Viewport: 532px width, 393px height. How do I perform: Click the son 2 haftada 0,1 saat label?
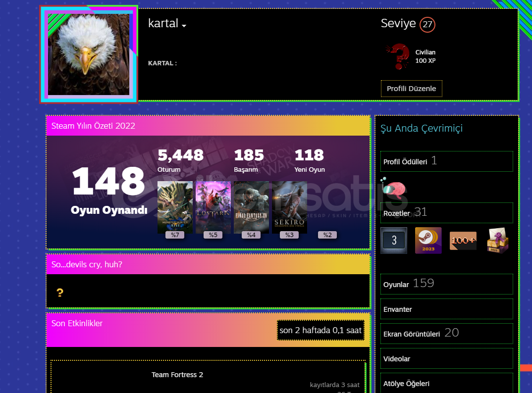point(320,330)
